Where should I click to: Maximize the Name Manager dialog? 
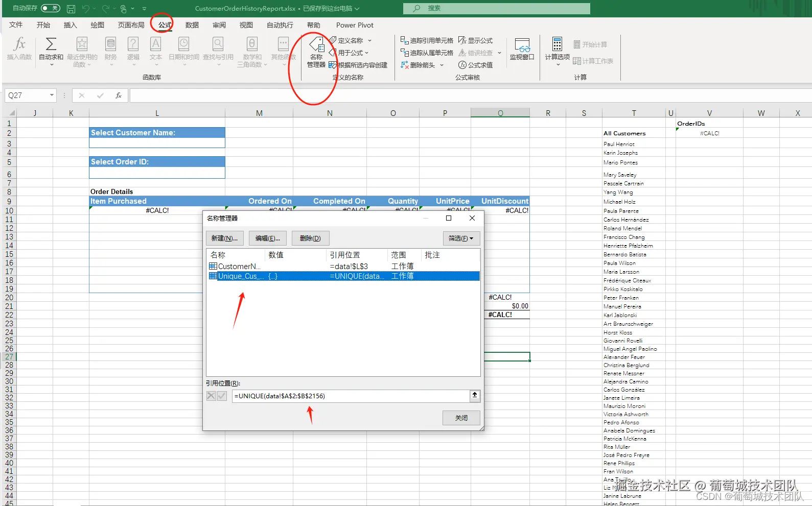coord(449,218)
